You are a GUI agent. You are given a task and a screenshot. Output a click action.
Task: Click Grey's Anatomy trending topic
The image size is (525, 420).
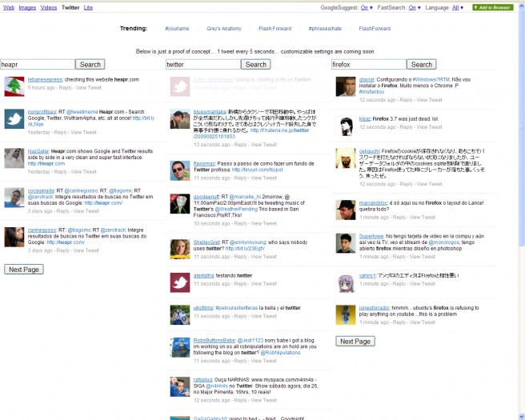224,29
